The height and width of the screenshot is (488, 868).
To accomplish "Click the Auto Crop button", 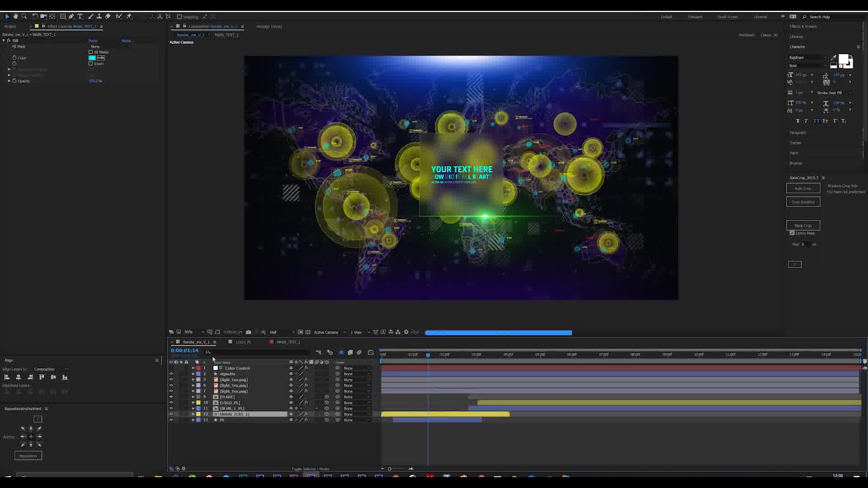I will click(x=803, y=188).
